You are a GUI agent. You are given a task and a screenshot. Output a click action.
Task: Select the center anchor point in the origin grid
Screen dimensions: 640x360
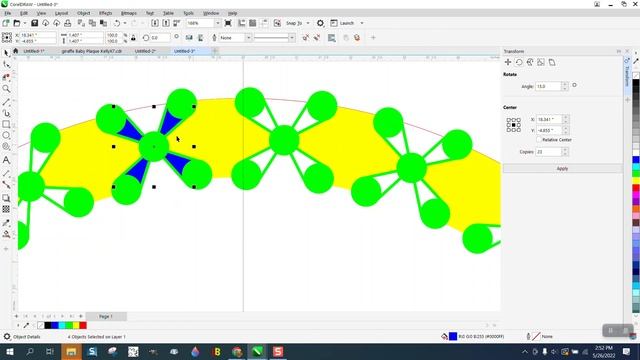513,125
